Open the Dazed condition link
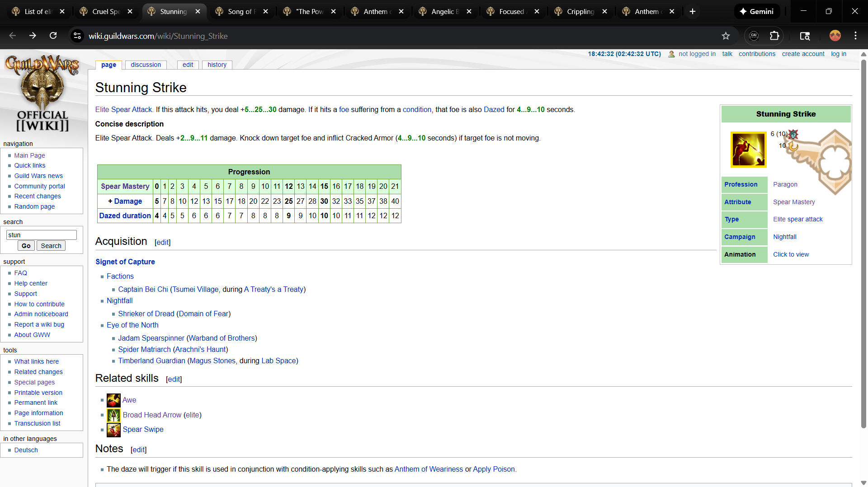The height and width of the screenshot is (487, 868). pyautogui.click(x=494, y=110)
